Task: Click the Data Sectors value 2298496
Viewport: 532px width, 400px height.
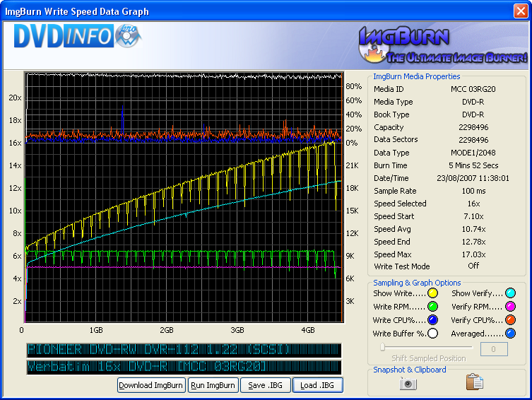Action: pyautogui.click(x=473, y=140)
